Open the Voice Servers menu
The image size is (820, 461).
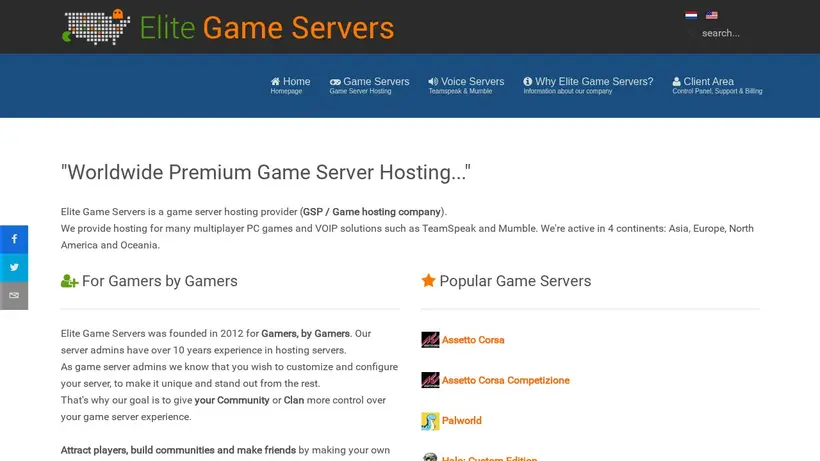pyautogui.click(x=466, y=85)
